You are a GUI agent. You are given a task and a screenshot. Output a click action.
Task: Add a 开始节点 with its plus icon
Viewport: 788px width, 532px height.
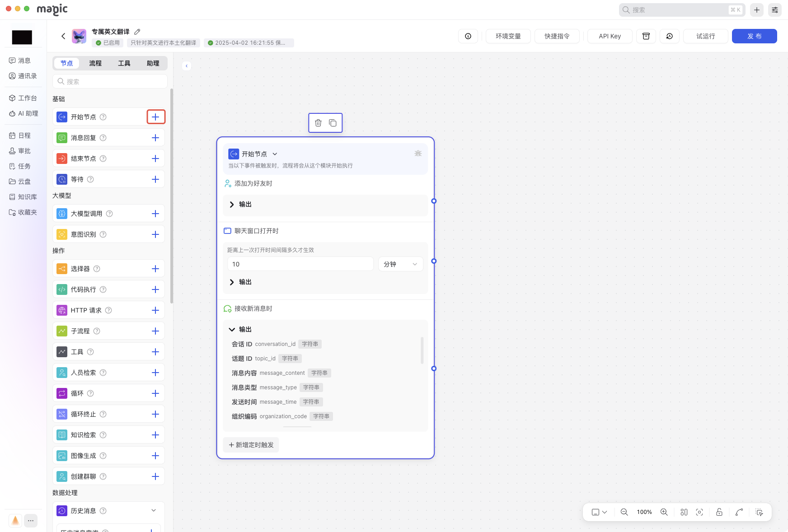click(155, 117)
